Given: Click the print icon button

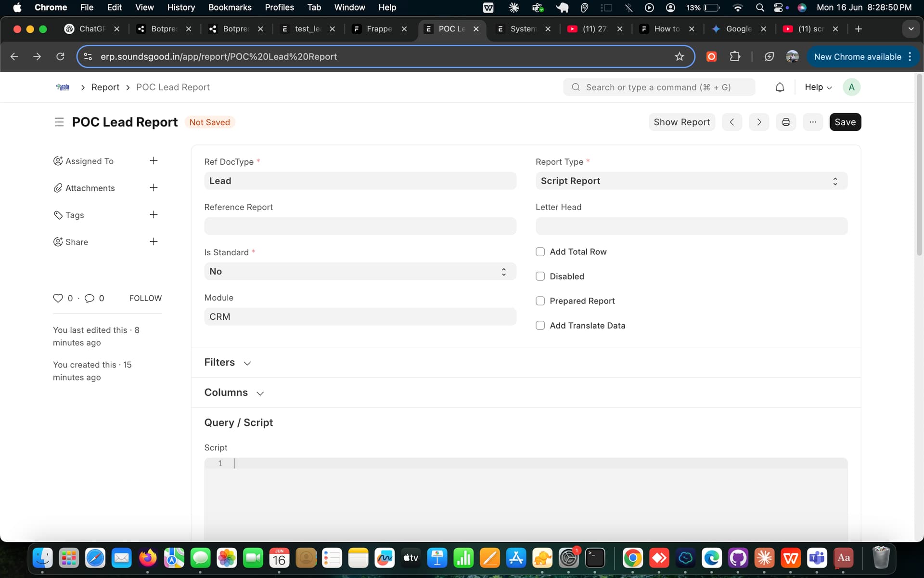Looking at the screenshot, I should coord(786,122).
